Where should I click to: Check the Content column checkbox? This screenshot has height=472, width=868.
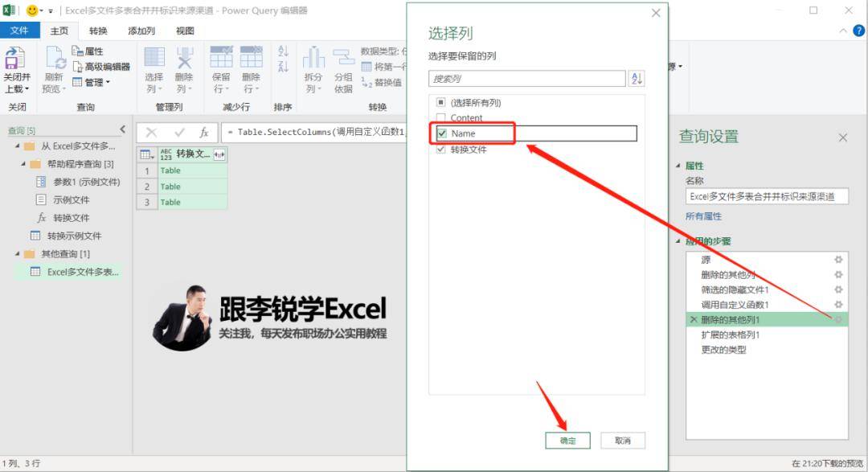440,117
